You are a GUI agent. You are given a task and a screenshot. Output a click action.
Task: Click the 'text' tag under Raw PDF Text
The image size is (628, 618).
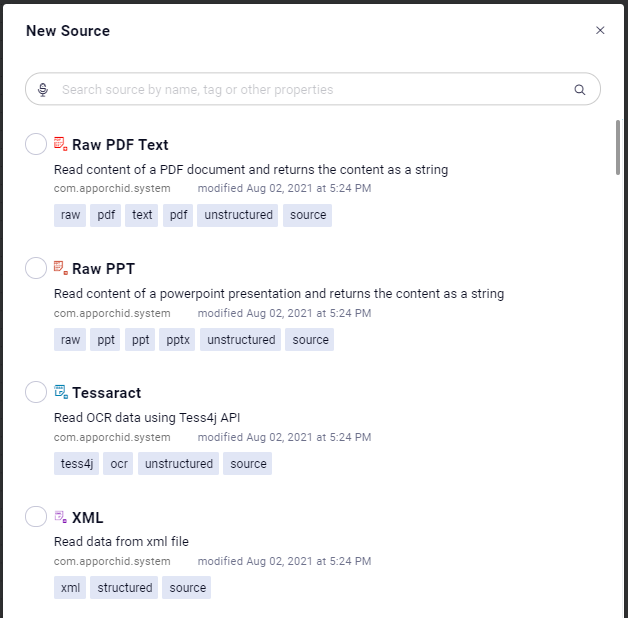(142, 215)
